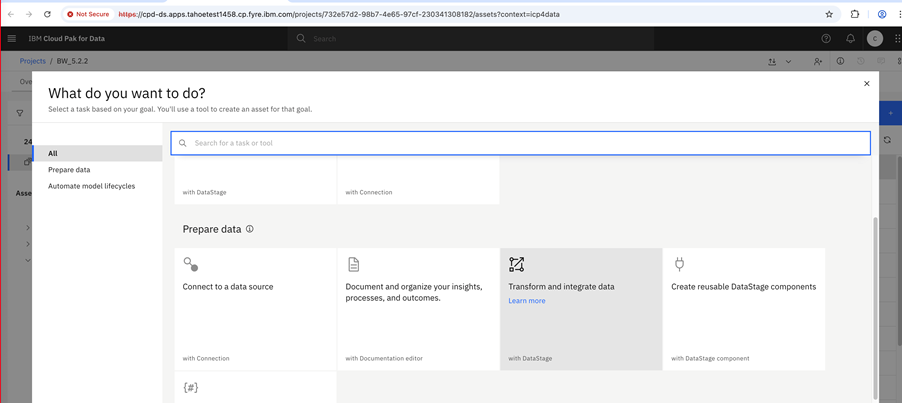Click the browser address bar URL

pos(339,14)
